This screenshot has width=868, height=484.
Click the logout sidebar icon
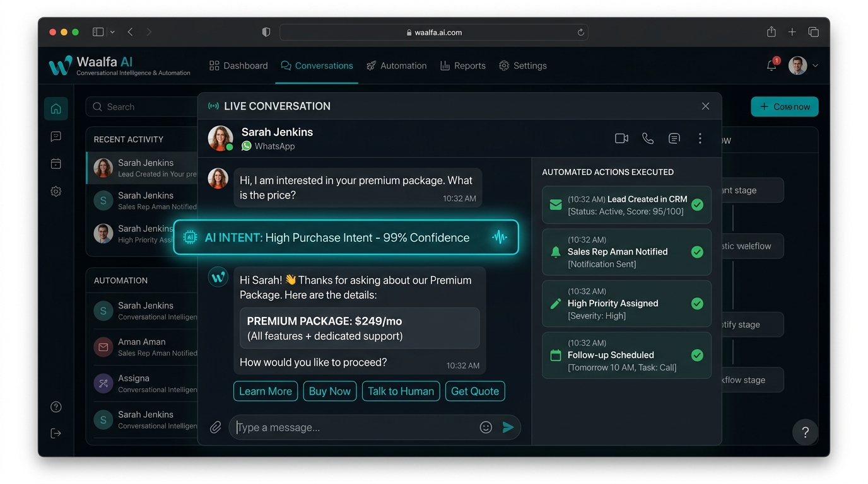point(56,433)
